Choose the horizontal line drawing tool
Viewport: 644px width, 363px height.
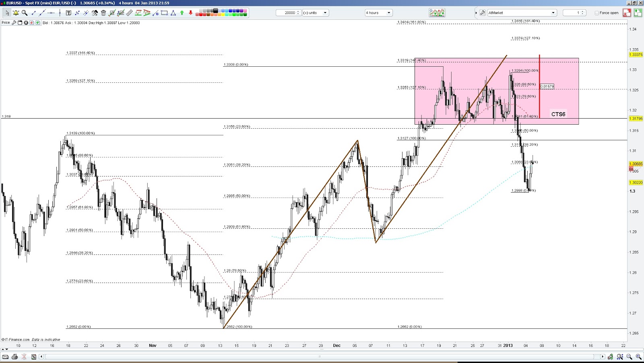(x=51, y=13)
